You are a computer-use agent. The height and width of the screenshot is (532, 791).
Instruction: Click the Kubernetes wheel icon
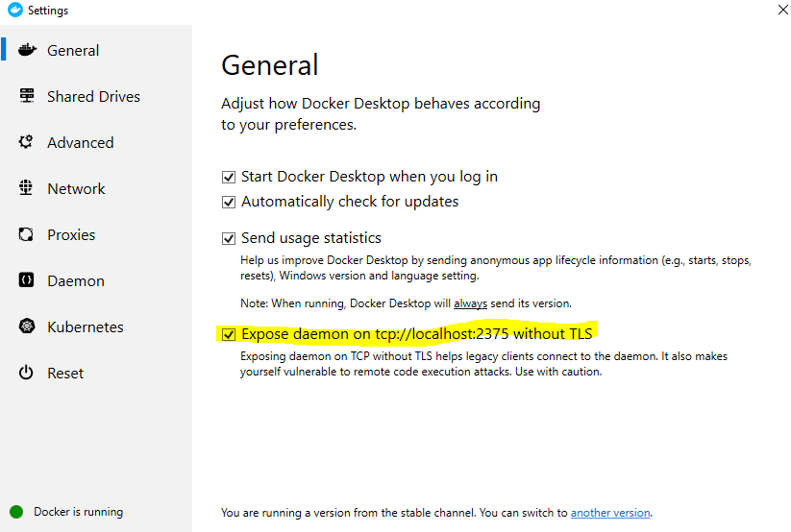pos(27,326)
